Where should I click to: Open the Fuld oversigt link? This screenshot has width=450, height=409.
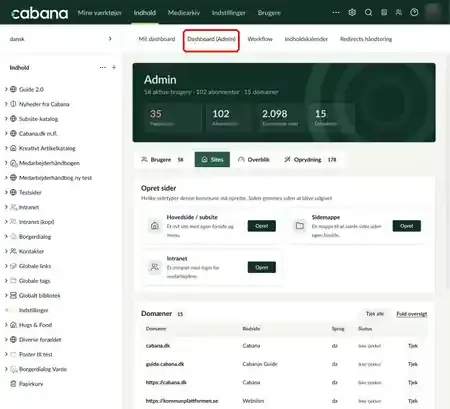(412, 314)
